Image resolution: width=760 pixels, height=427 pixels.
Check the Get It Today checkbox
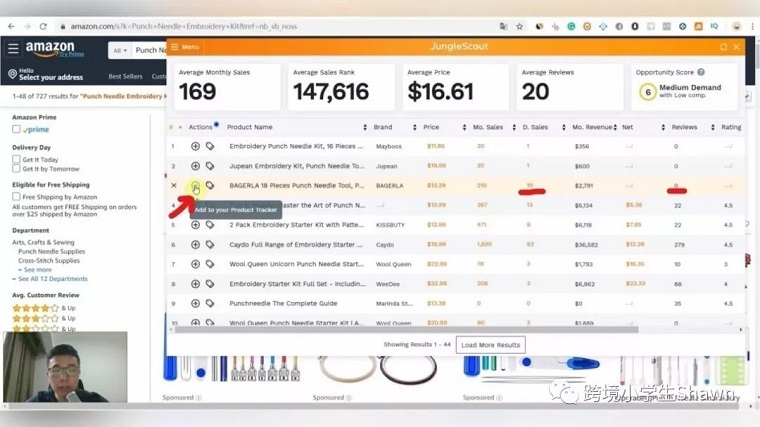pos(16,159)
